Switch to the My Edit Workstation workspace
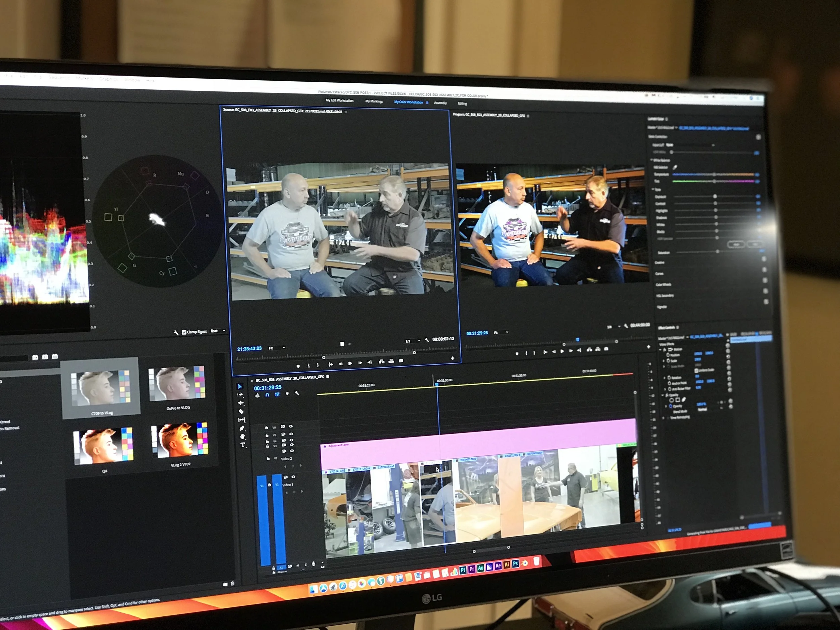 pos(339,101)
